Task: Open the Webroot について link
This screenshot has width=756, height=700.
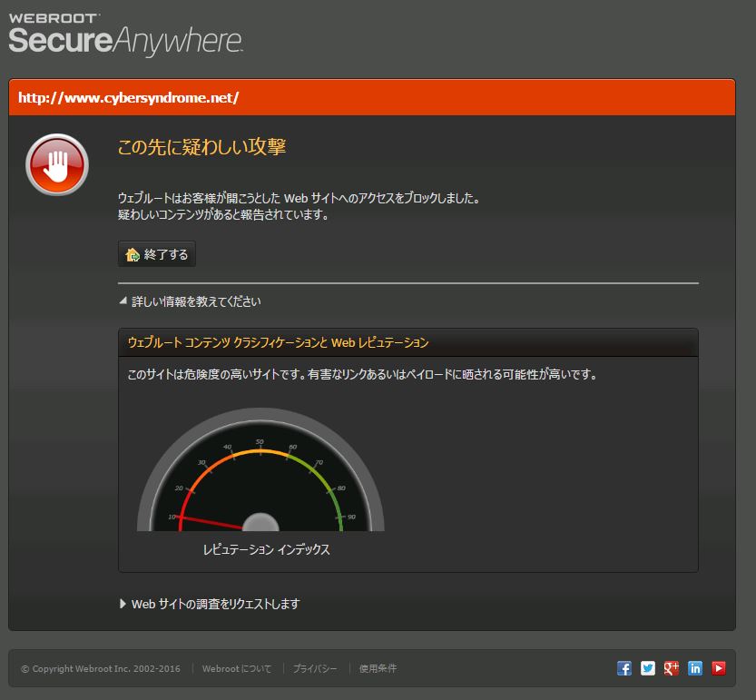Action: tap(237, 668)
